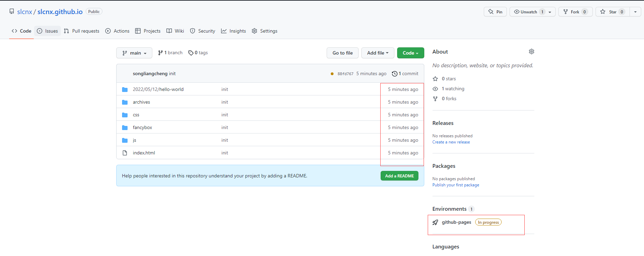The width and height of the screenshot is (644, 256).
Task: Click the folder icon of fancybox row
Action: 125,128
